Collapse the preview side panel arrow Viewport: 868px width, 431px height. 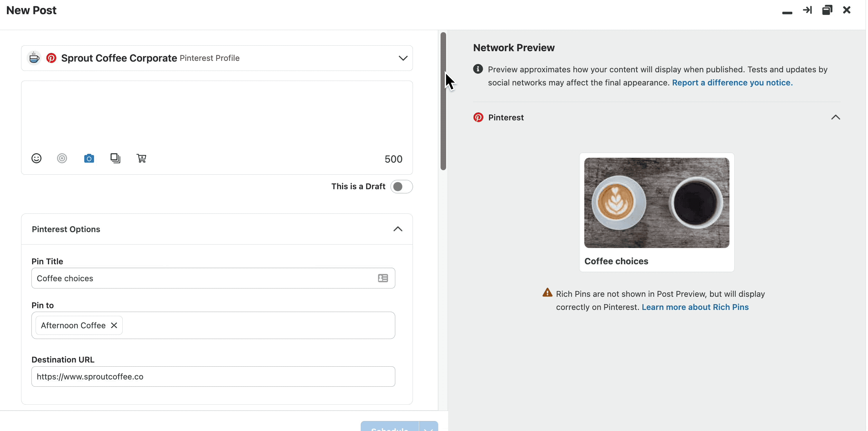pyautogui.click(x=807, y=10)
